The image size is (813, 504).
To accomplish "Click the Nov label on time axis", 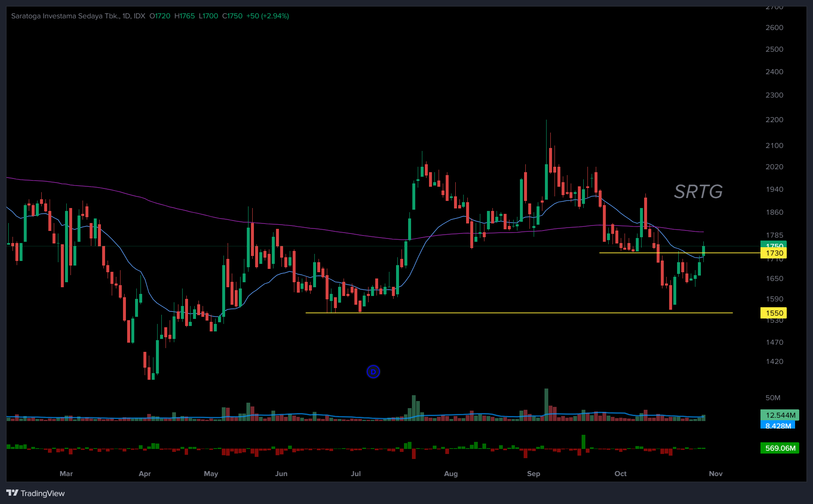I will [715, 474].
